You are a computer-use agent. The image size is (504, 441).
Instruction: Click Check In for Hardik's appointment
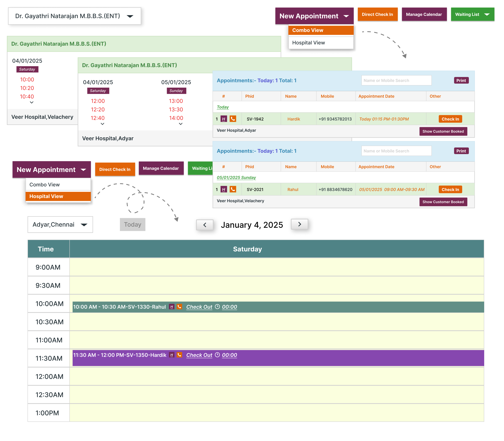tap(450, 119)
